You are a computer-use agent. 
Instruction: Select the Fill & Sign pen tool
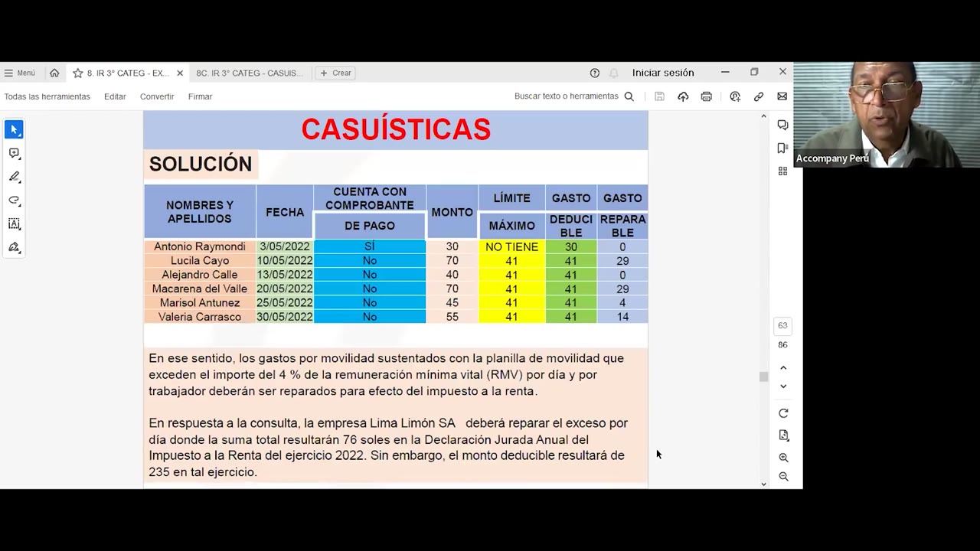pos(14,247)
